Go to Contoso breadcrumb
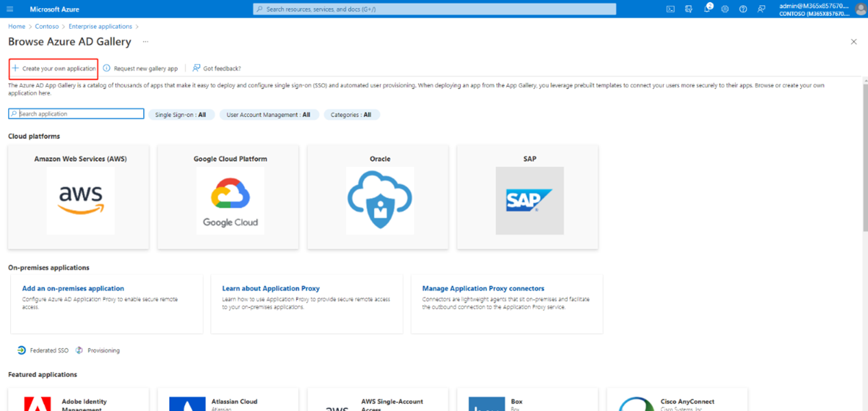 click(47, 27)
